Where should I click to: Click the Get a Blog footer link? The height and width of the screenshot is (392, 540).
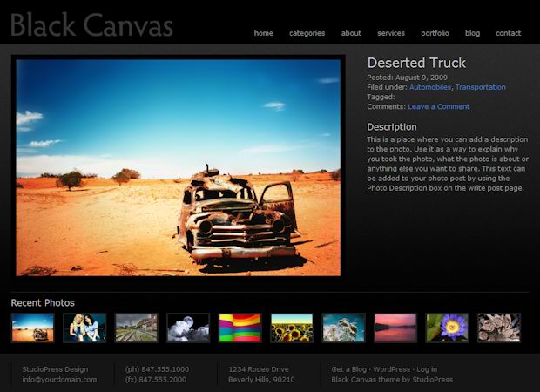(x=349, y=369)
